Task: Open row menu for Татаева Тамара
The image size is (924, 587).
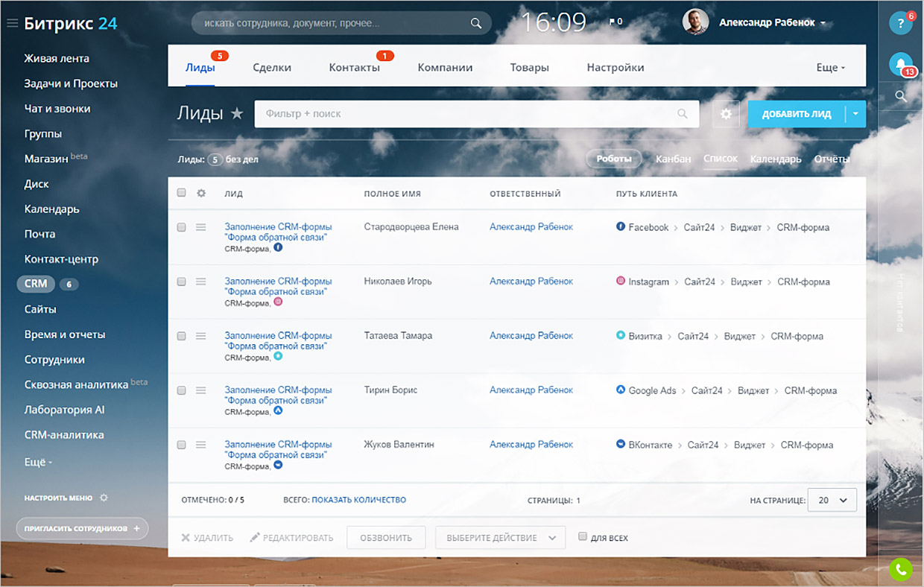Action: point(200,336)
